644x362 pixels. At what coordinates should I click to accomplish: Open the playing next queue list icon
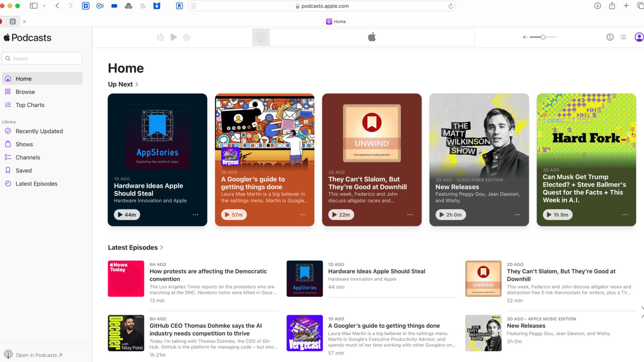point(623,37)
